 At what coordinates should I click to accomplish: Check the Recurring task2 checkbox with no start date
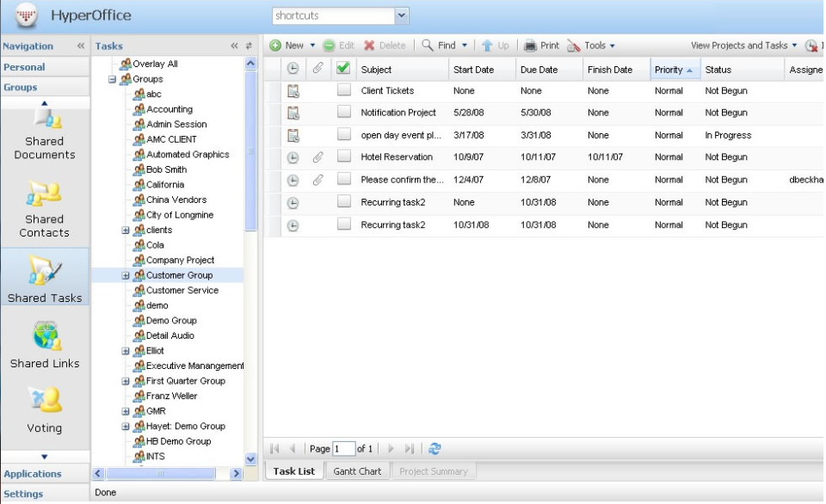pos(344,201)
